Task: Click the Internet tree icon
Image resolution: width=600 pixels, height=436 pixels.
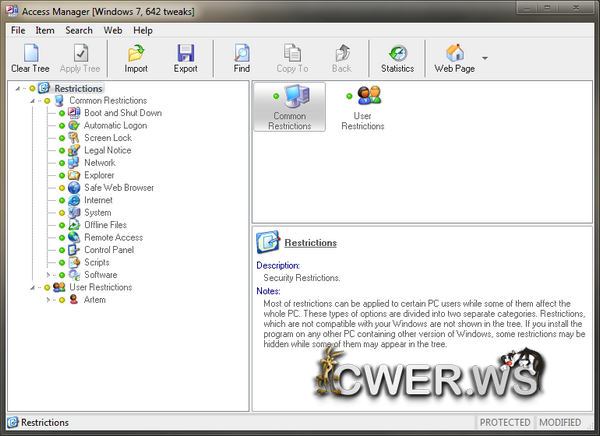Action: pyautogui.click(x=74, y=200)
